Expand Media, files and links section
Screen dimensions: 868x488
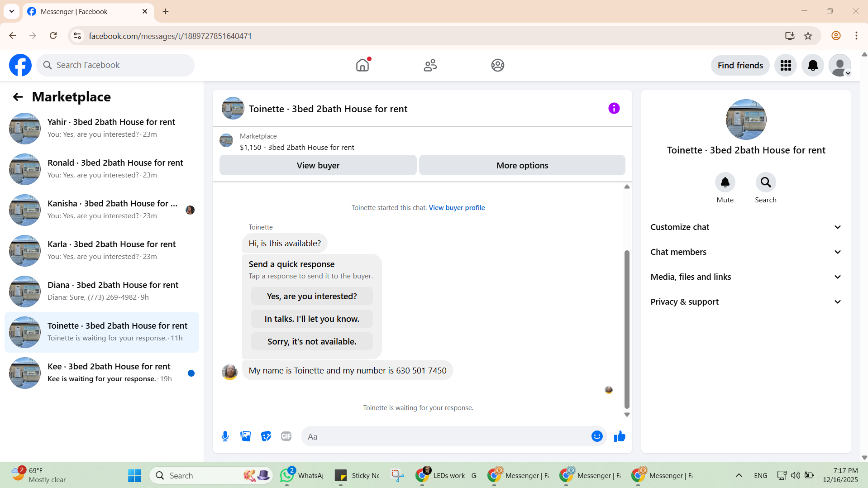(x=746, y=277)
